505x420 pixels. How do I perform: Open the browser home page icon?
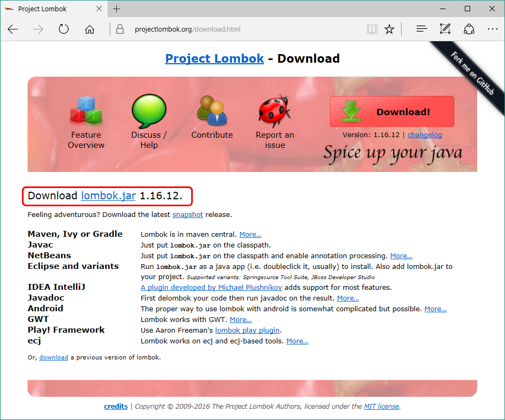(x=89, y=29)
